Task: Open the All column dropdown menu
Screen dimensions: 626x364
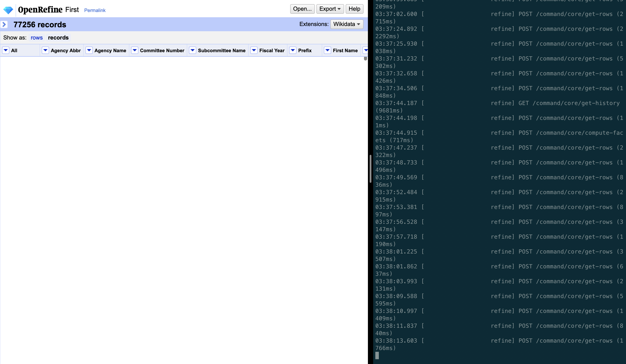Action: click(6, 50)
